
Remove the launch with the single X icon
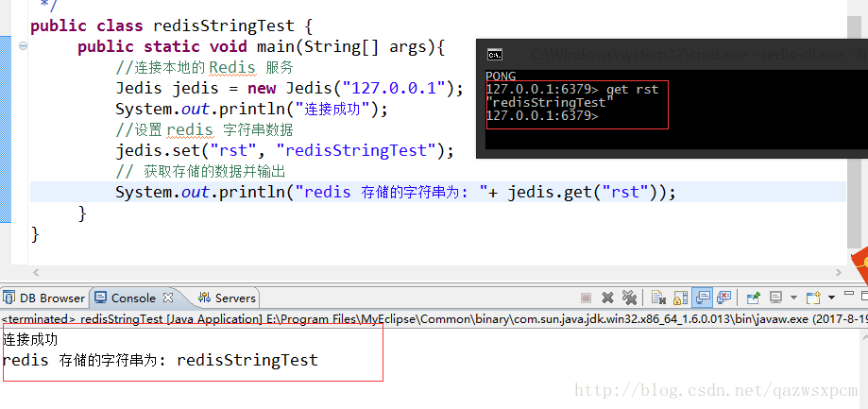coord(607,298)
